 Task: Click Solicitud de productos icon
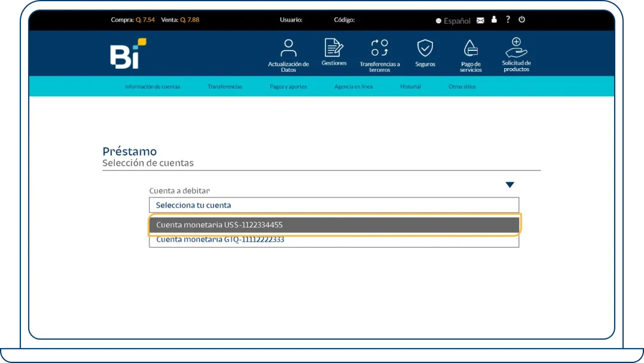(516, 48)
